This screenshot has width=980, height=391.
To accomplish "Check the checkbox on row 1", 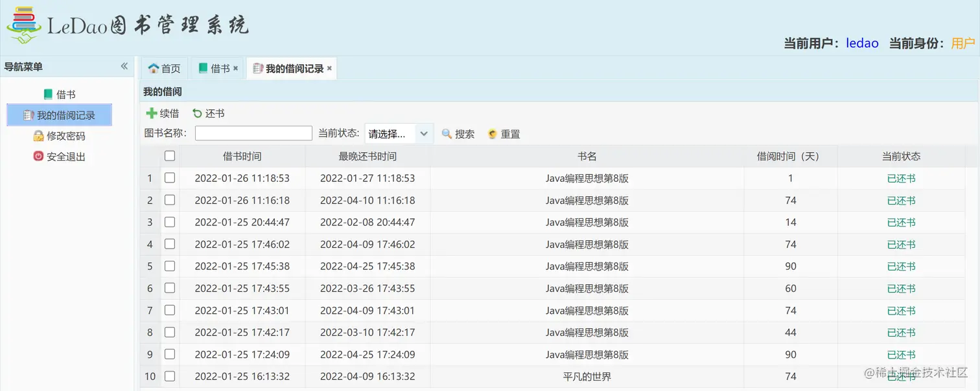I will click(x=170, y=177).
